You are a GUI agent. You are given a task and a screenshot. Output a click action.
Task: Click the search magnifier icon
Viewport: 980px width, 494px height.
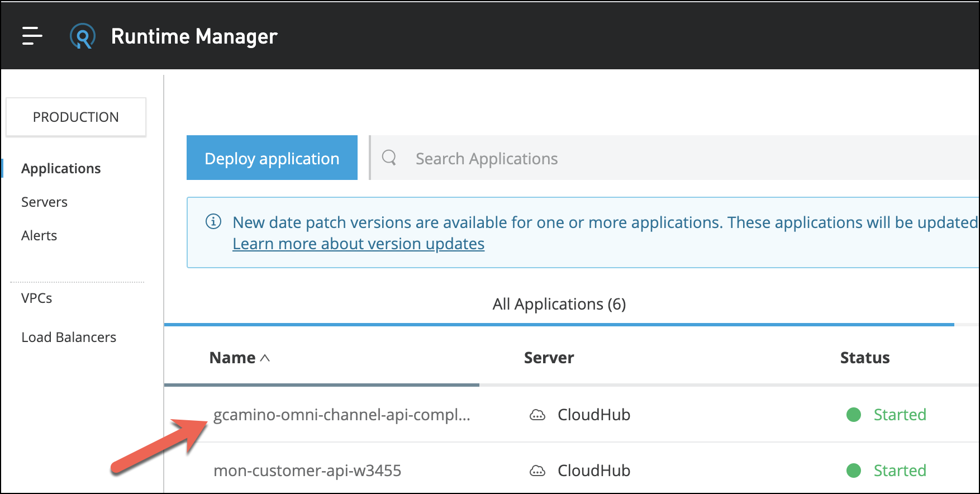point(389,158)
